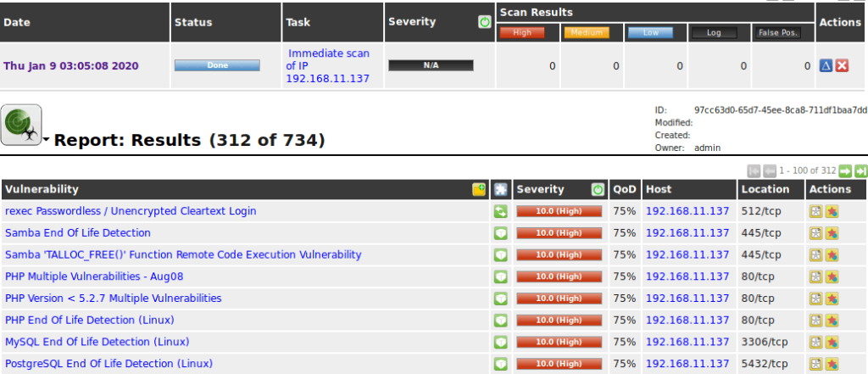Click solution type icon for rexec Passwordless row

point(501,211)
